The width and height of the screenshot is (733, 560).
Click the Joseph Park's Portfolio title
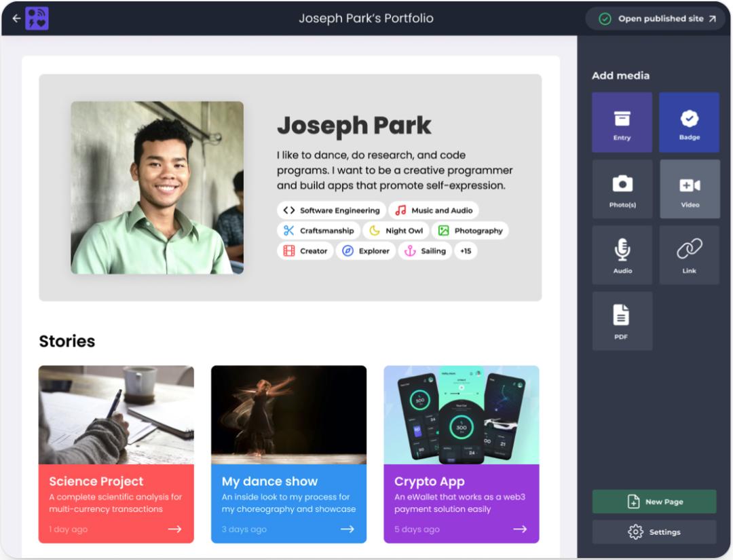point(366,18)
